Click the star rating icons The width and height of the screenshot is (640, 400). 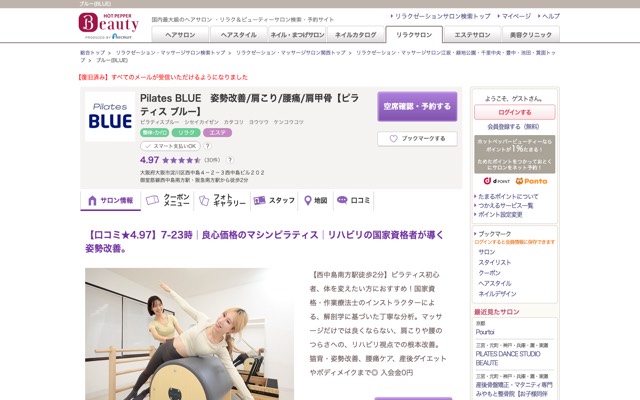[181, 160]
